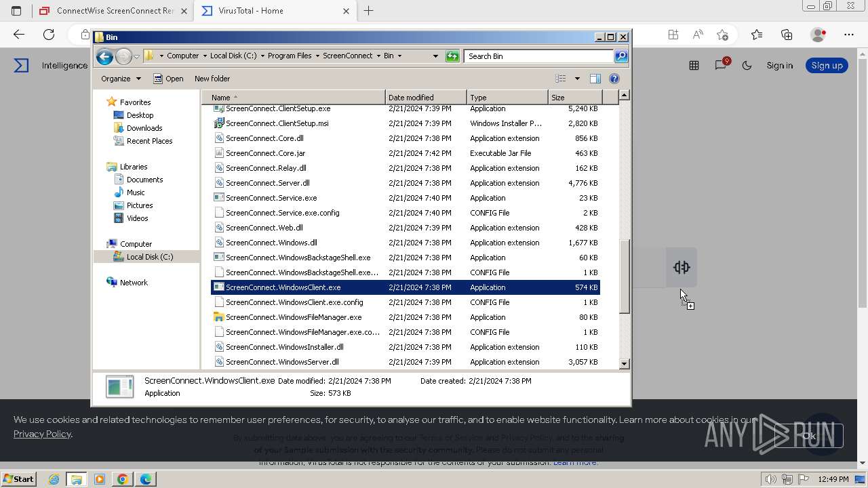Expand the view options dropdown arrow

pyautogui.click(x=577, y=79)
